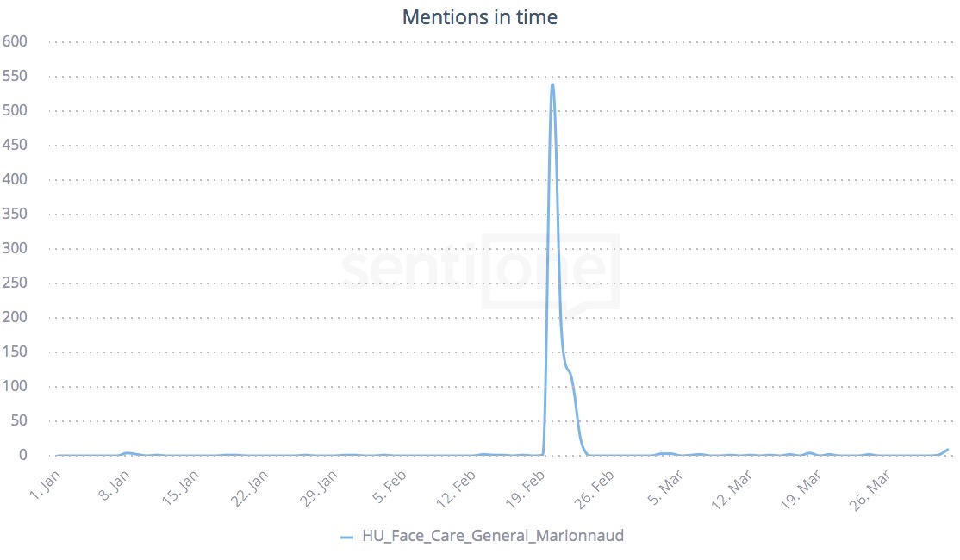Image resolution: width=960 pixels, height=560 pixels.
Task: Click the sentione watermark logo
Action: point(480,269)
